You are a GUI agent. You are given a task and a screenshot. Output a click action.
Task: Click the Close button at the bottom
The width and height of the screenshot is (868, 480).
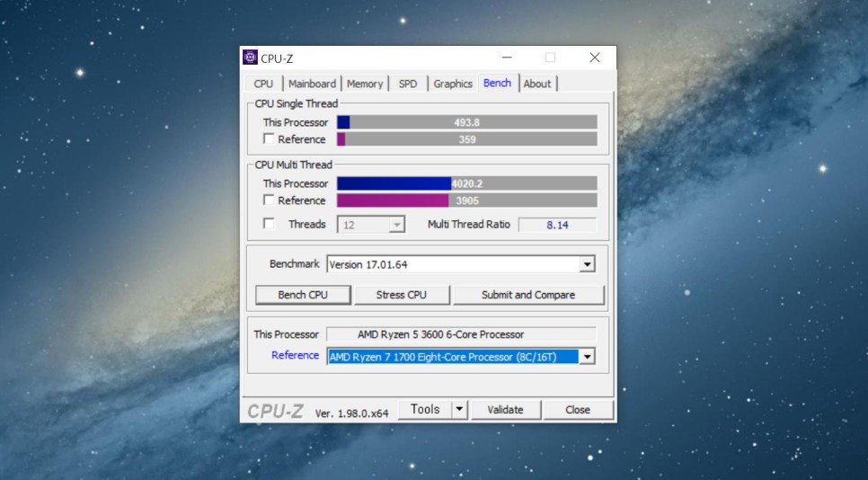[578, 410]
